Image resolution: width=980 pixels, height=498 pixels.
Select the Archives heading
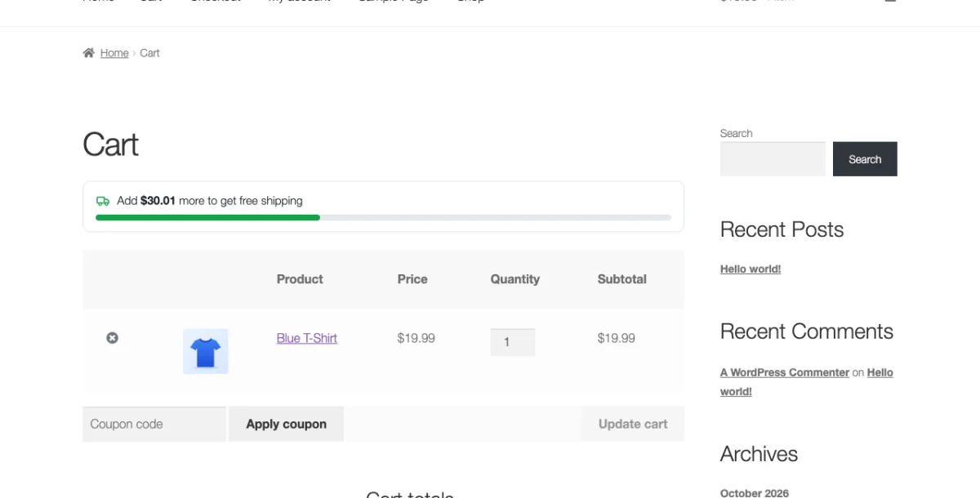coord(759,454)
